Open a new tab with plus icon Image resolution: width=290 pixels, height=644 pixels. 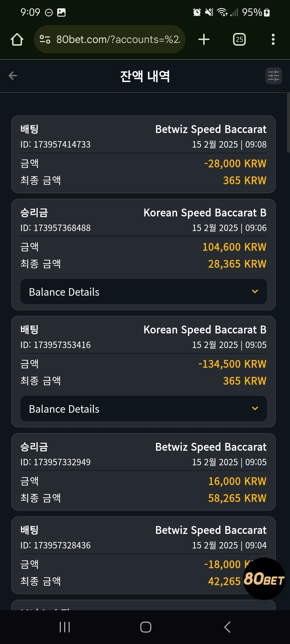(204, 39)
